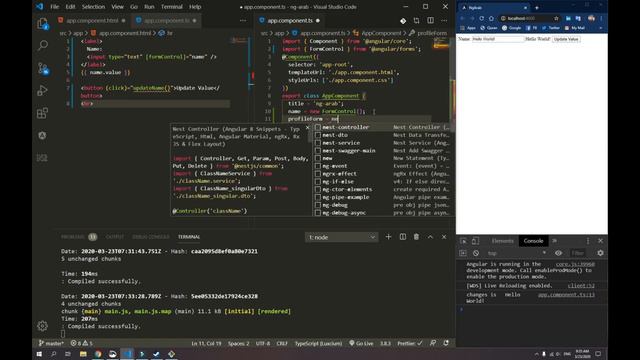Click DevTools inspect element icon
640x360 pixels.
464,241
